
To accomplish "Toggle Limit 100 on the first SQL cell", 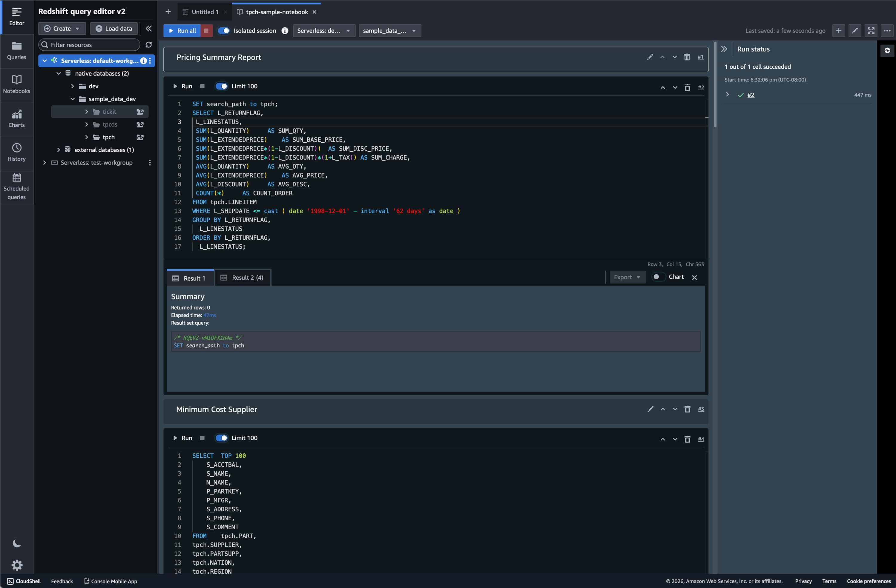I will pyautogui.click(x=222, y=86).
